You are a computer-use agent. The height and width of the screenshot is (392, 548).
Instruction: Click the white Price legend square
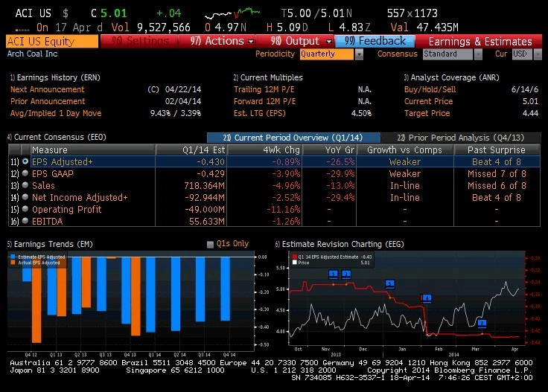click(x=295, y=263)
